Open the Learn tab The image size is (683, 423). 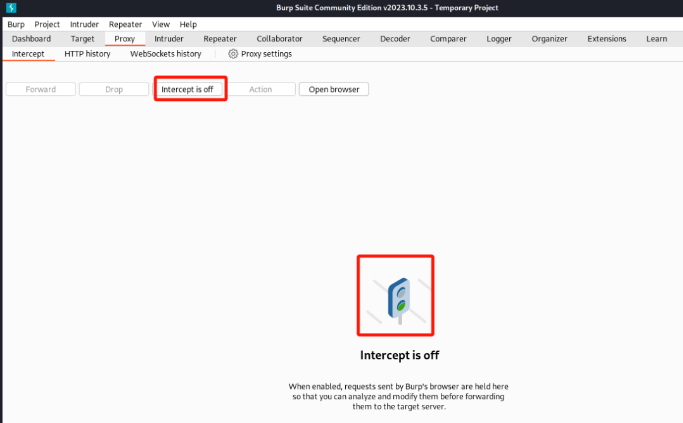coord(656,39)
